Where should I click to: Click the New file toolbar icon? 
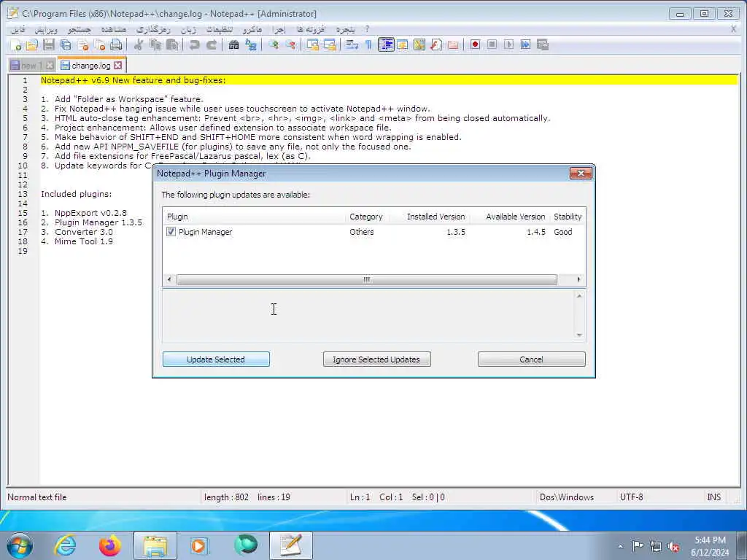click(16, 44)
